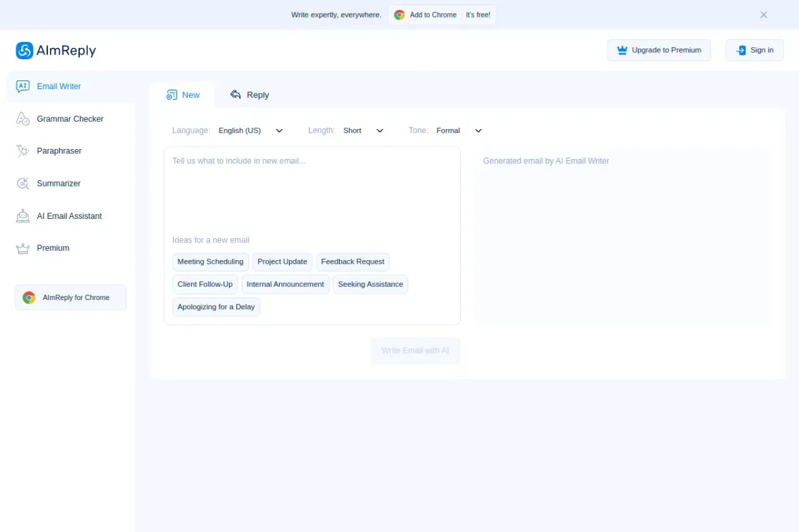799x532 pixels.
Task: Click the Email Writer AI chat icon
Action: tap(23, 87)
